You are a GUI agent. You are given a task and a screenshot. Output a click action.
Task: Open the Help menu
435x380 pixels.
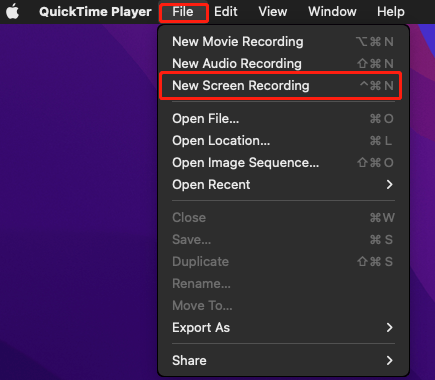(391, 12)
